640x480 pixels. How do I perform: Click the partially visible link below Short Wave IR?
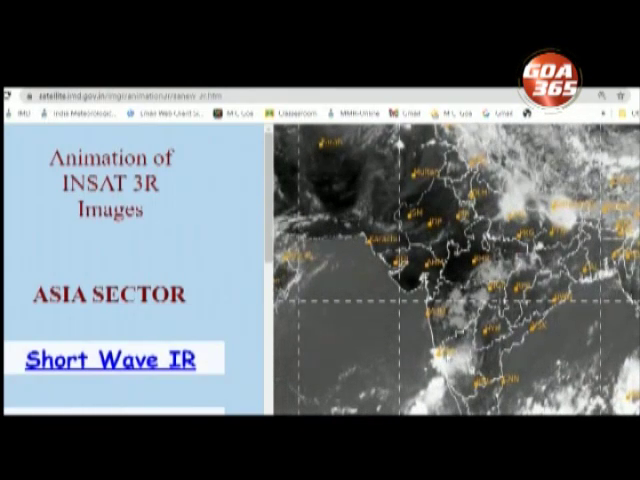pos(114,410)
